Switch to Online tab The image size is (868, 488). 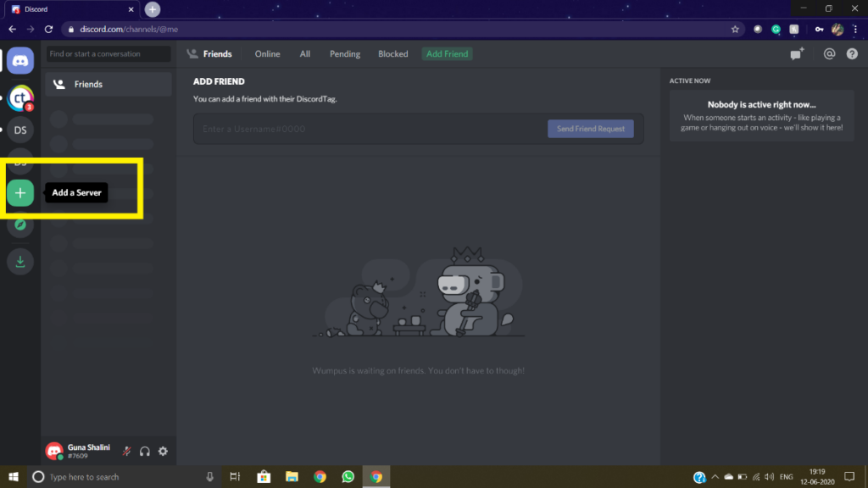pyautogui.click(x=267, y=53)
